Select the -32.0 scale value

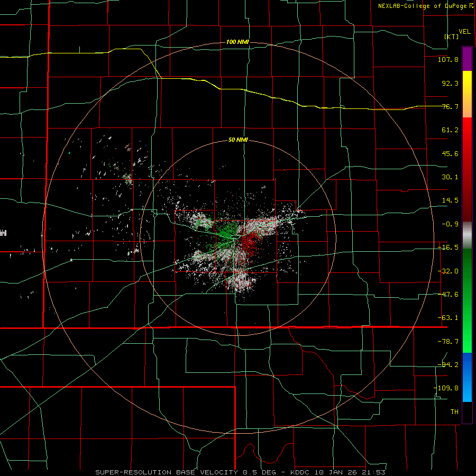(x=448, y=271)
